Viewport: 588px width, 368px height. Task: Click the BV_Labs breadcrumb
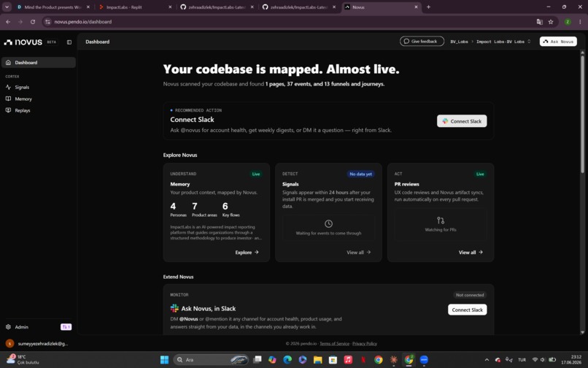click(459, 42)
